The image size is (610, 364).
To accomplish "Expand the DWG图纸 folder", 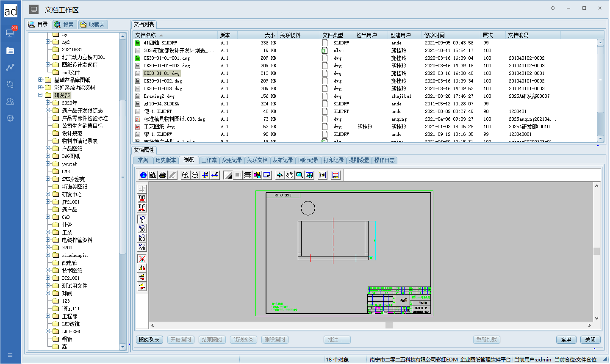I will pyautogui.click(x=48, y=156).
